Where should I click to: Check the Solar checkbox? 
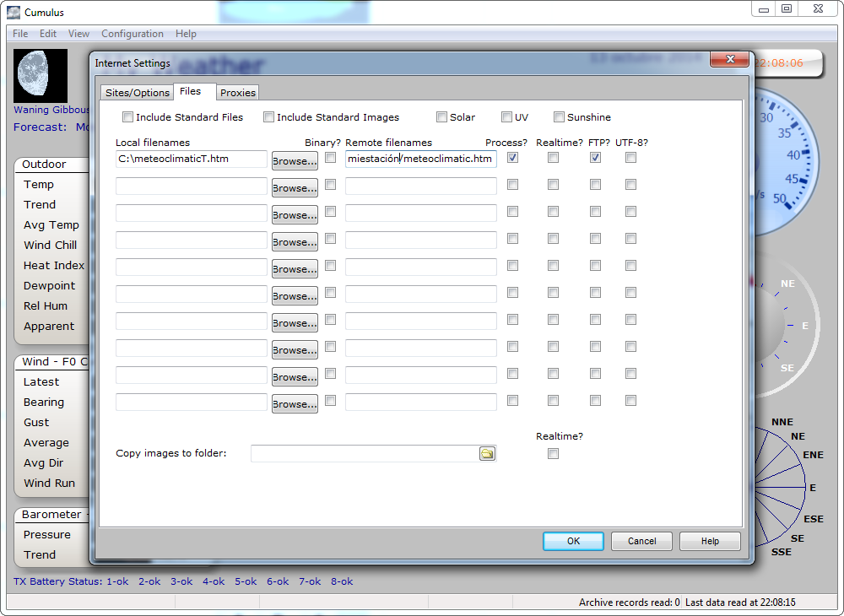(441, 117)
